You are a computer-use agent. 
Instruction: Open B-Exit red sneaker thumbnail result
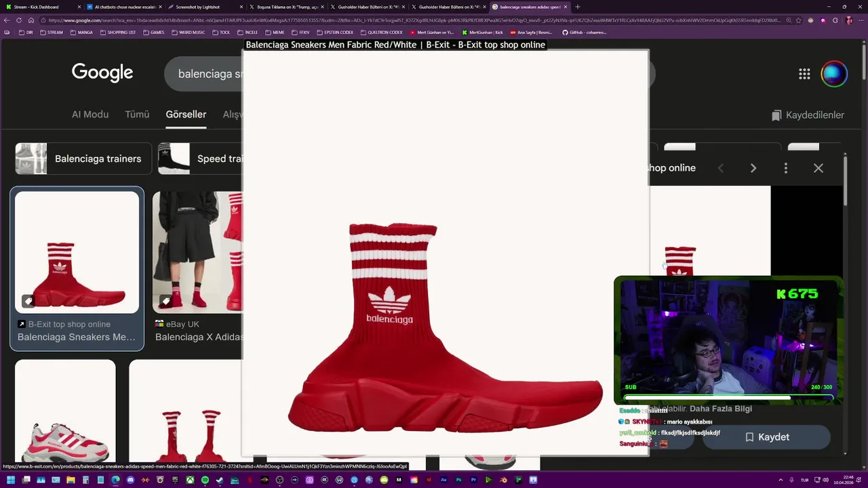click(x=77, y=252)
